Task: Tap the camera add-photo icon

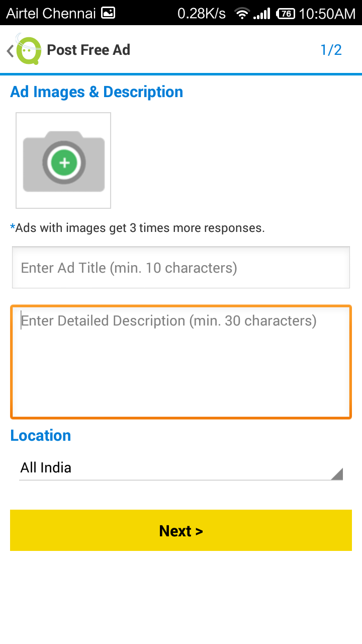Action: (x=64, y=162)
